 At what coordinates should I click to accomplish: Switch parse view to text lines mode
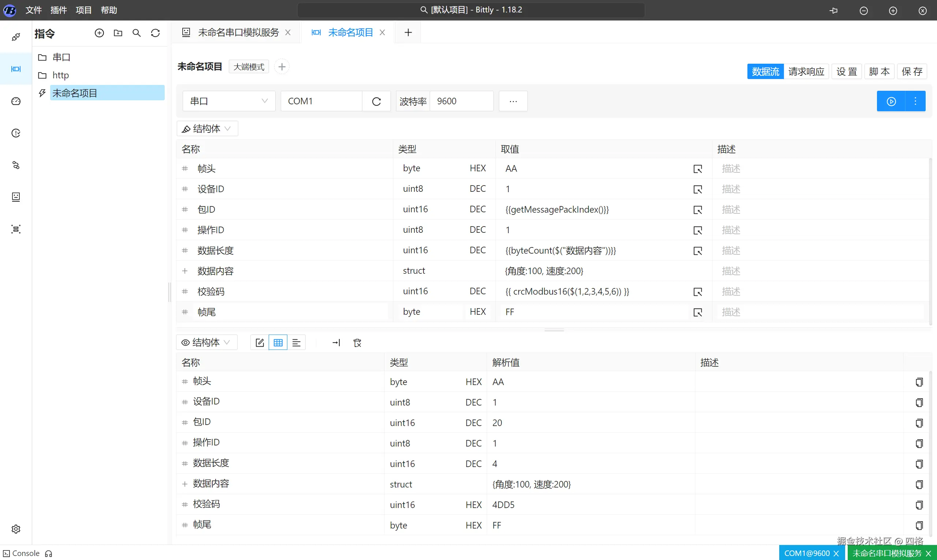click(296, 343)
